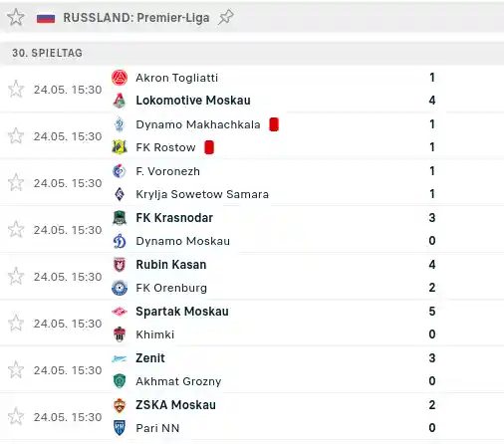
Task: Click the Dynamo Moskau logo
Action: pyautogui.click(x=120, y=241)
